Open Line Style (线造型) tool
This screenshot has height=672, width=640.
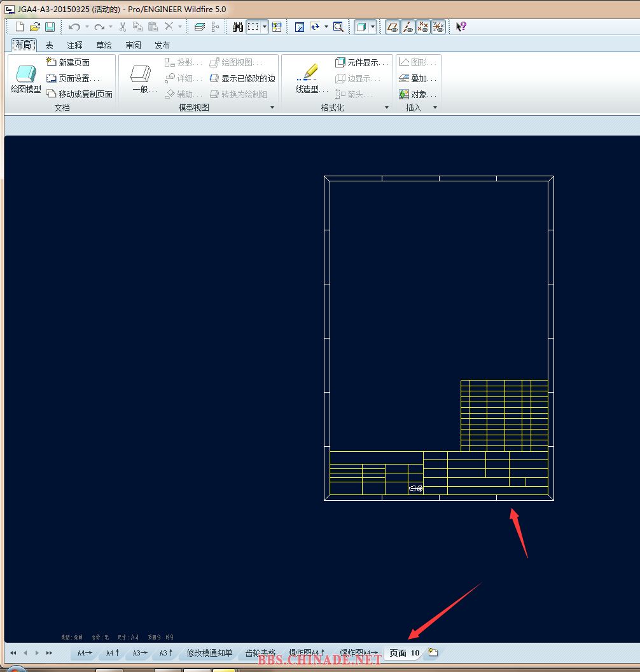click(310, 79)
